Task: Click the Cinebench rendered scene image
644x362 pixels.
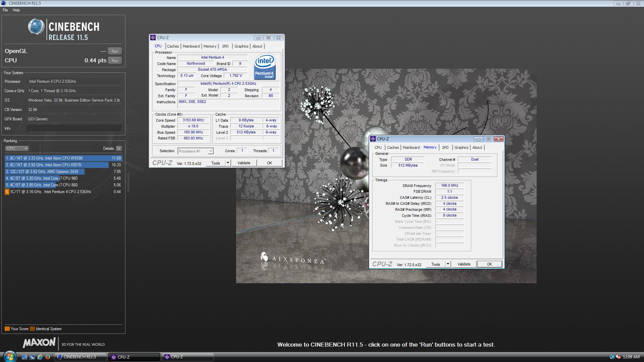Action: 386,176
